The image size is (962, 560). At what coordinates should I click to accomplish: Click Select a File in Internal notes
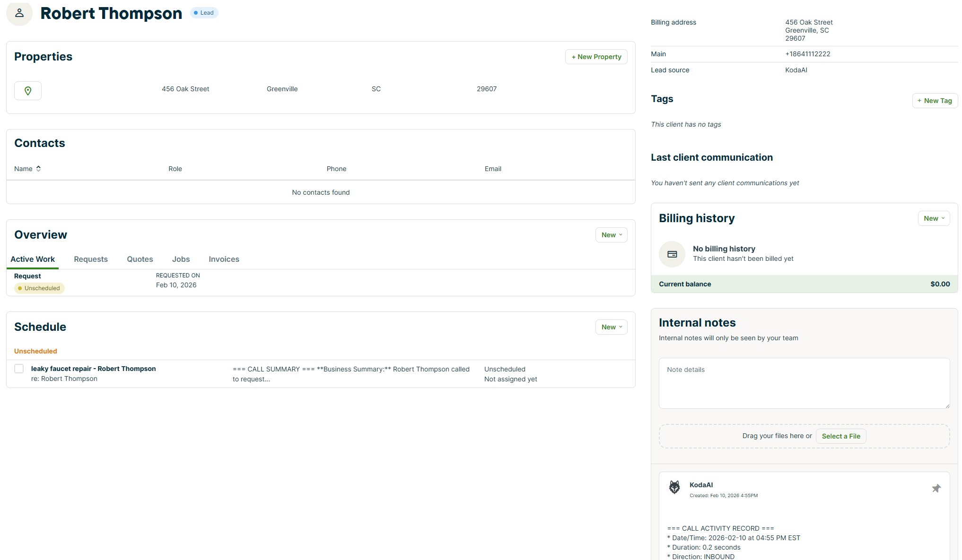[840, 436]
